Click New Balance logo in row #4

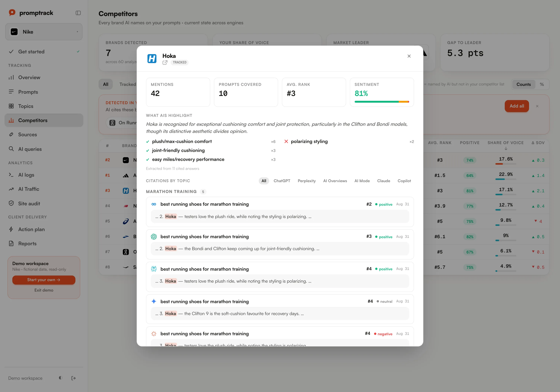[x=126, y=206]
